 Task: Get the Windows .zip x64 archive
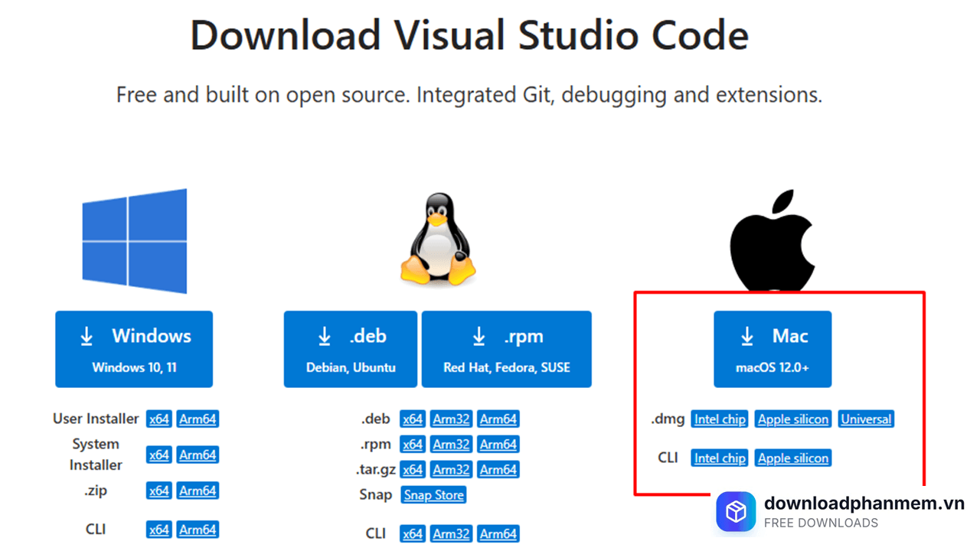point(159,491)
